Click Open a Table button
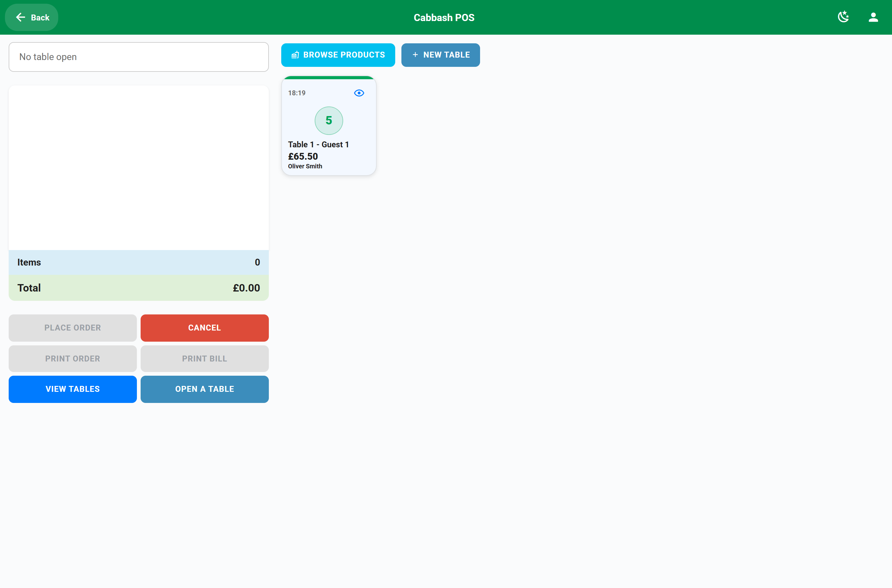This screenshot has height=588, width=892. pos(204,389)
